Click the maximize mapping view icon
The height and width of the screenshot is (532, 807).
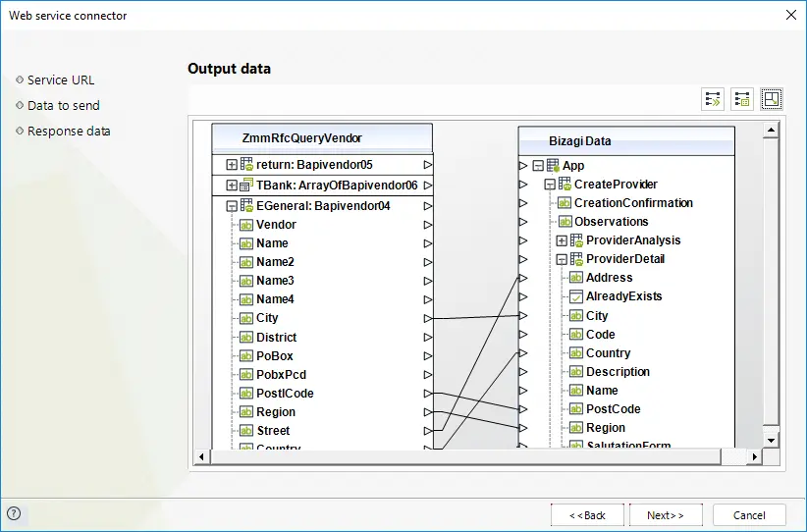click(x=772, y=99)
